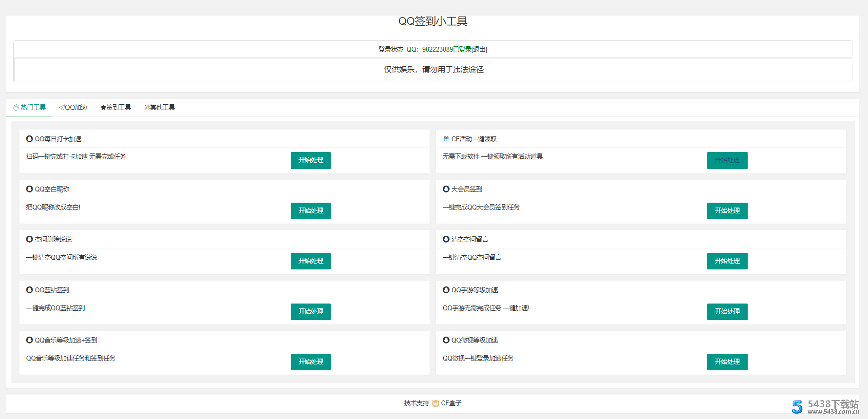Click 开始处理 for 大会员签到
The width and height of the screenshot is (868, 419).
tap(727, 211)
